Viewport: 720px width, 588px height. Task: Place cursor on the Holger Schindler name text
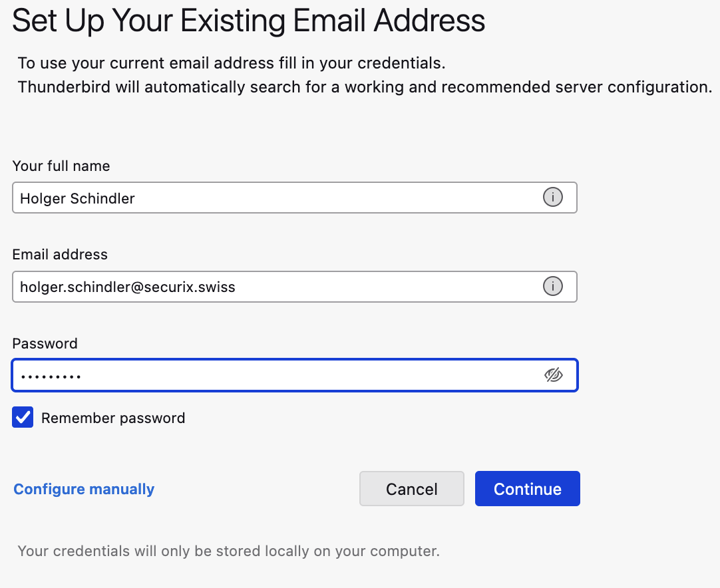tap(77, 199)
